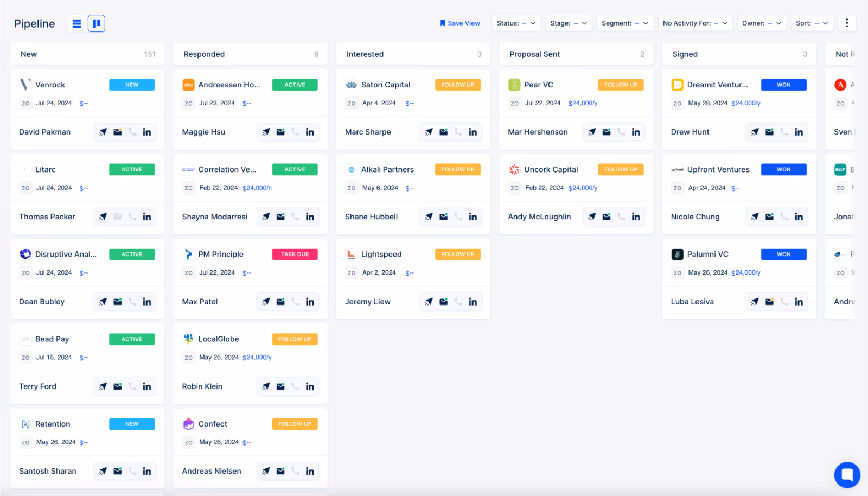The width and height of the screenshot is (868, 496).
Task: Open the Status filter dropdown
Action: [516, 23]
